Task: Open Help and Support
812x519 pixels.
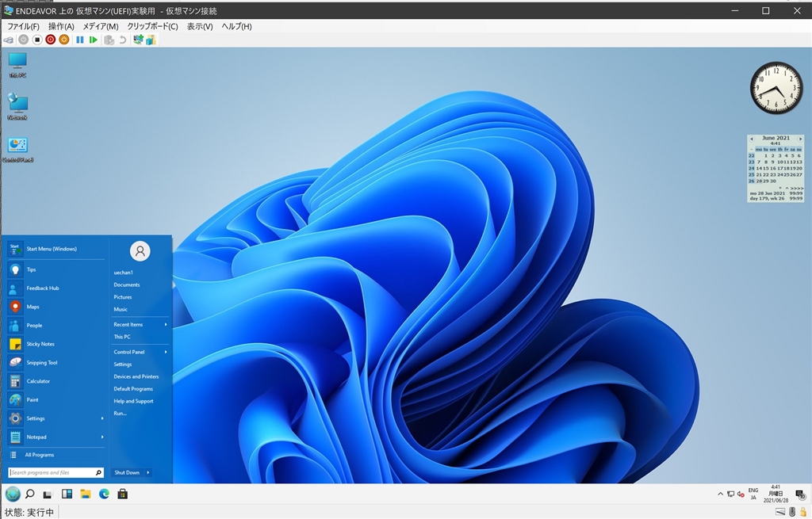Action: [133, 402]
